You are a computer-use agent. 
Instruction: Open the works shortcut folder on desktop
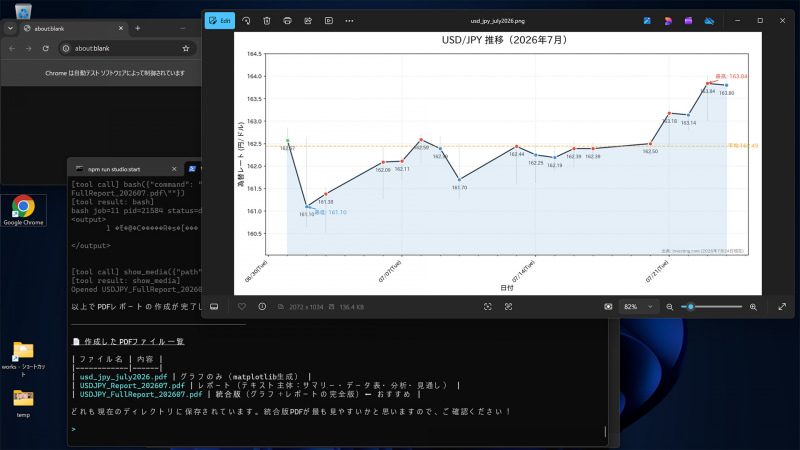pos(23,359)
